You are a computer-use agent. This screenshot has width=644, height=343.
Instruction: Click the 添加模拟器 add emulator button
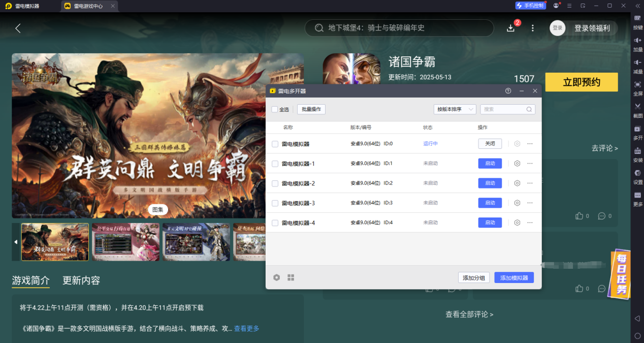tap(514, 277)
